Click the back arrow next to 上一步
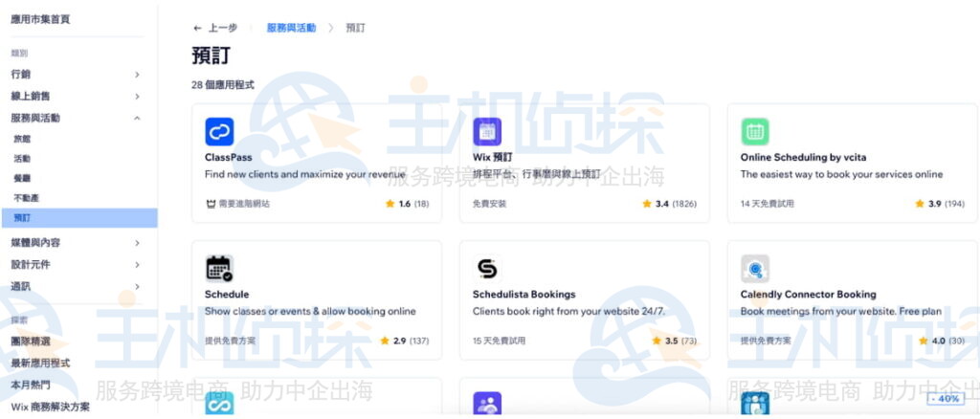The width and height of the screenshot is (980, 419). click(198, 29)
